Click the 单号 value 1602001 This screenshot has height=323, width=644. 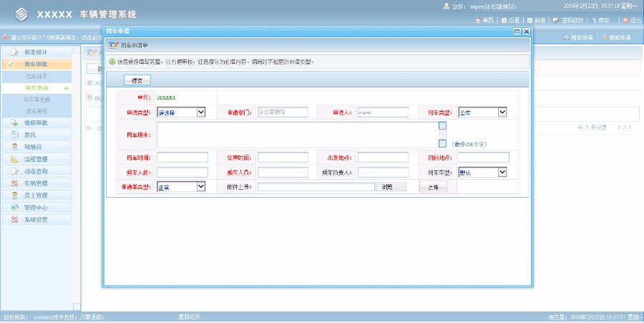166,98
